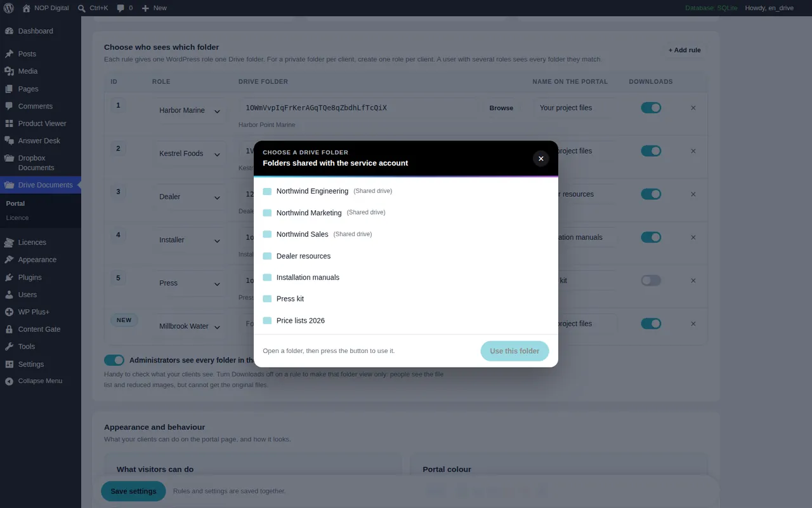812x508 pixels.
Task: Open the Plugins sidebar icon
Action: tap(9, 277)
